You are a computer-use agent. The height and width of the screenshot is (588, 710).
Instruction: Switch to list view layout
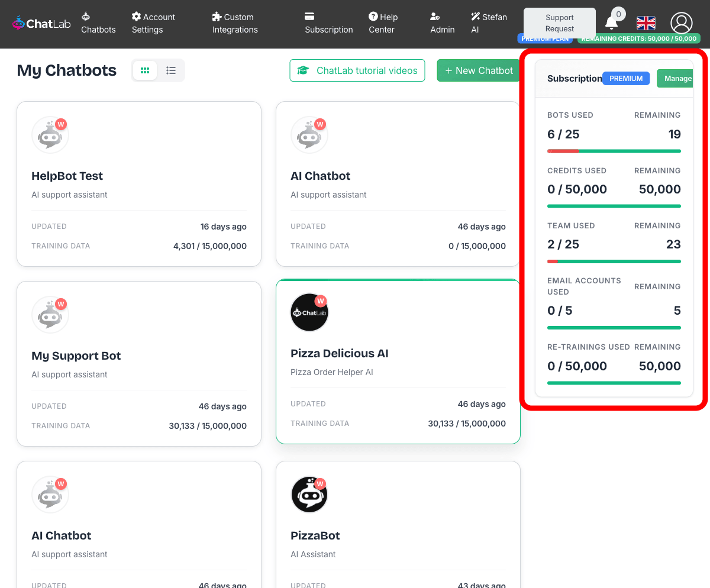tap(171, 70)
